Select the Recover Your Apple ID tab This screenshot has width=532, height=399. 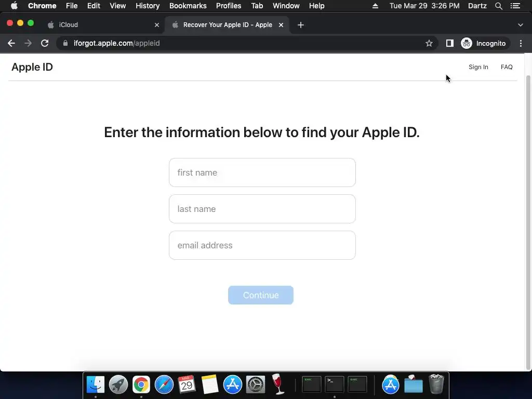click(x=228, y=25)
